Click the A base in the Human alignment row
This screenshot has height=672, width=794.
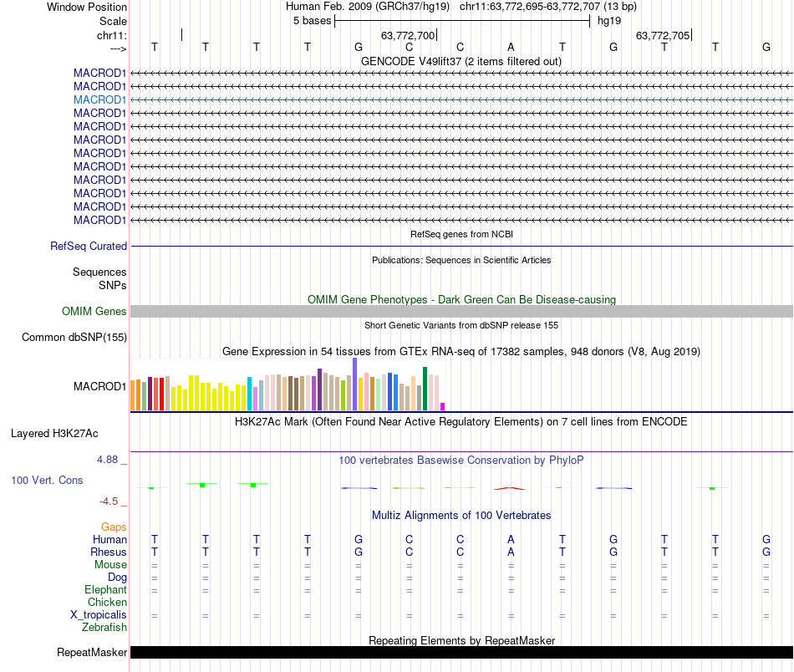tap(511, 539)
